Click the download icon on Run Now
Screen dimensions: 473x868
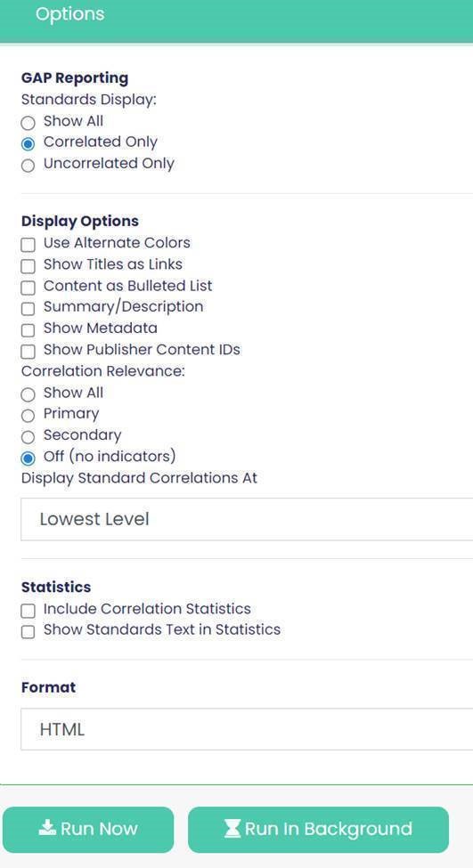point(47,828)
